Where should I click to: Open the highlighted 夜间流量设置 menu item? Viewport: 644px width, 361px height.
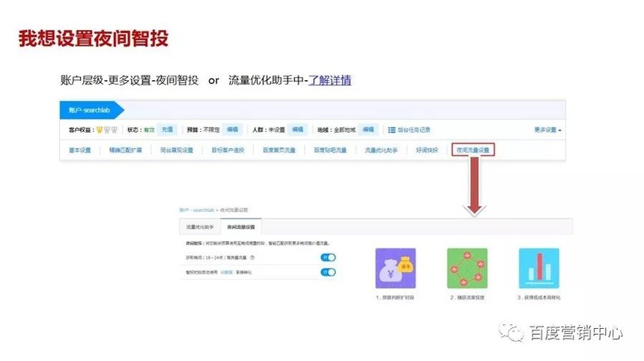473,150
